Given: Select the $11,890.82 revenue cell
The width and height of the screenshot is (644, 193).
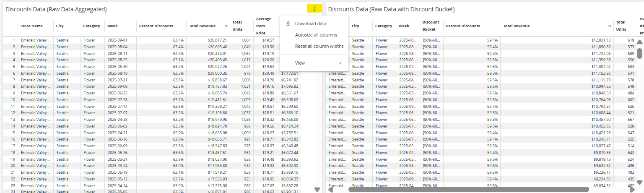Looking at the screenshot, I should pos(557,47).
